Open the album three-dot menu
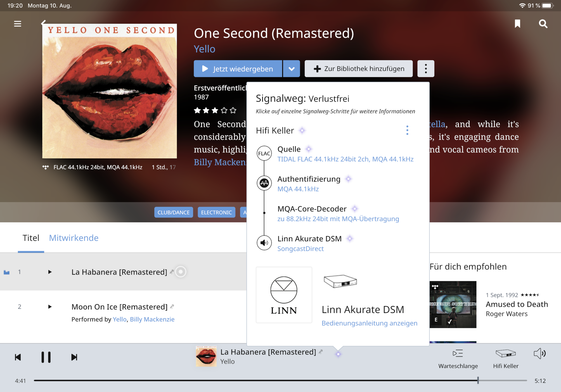This screenshot has width=561, height=392. tap(426, 69)
